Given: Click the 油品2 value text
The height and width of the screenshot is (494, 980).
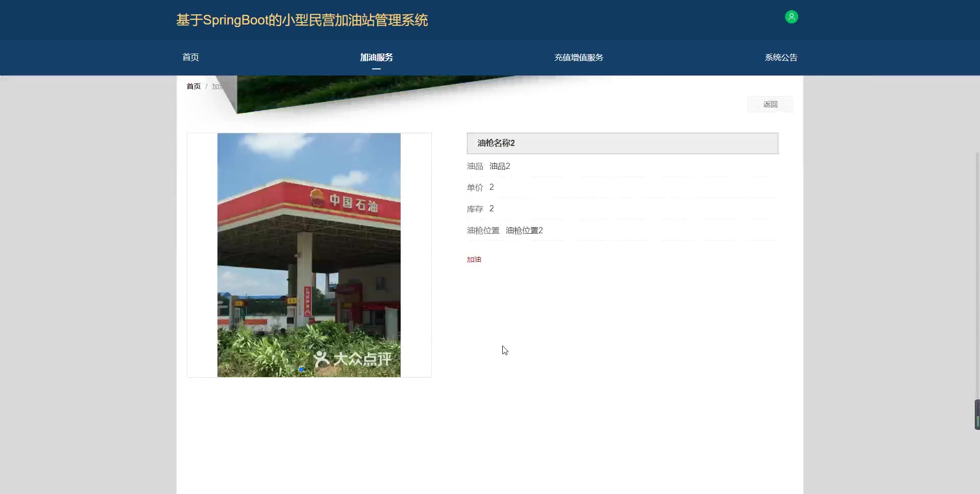Looking at the screenshot, I should [x=500, y=166].
